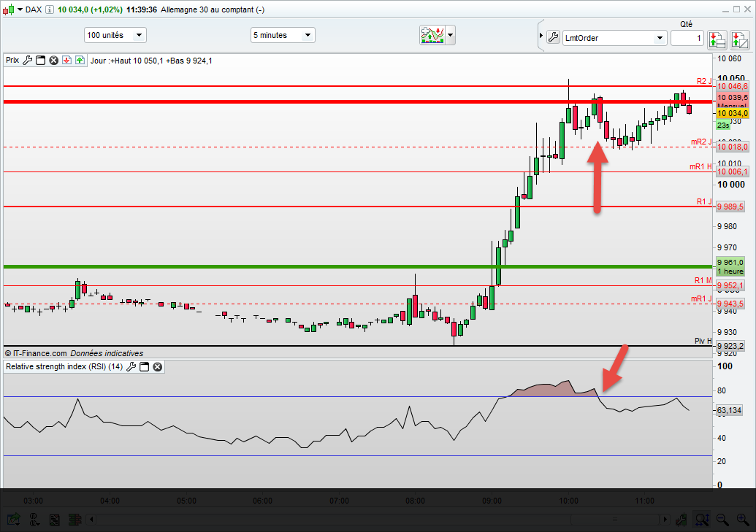Image resolution: width=756 pixels, height=532 pixels.
Task: Open the 100 unités dropdown
Action: [115, 35]
